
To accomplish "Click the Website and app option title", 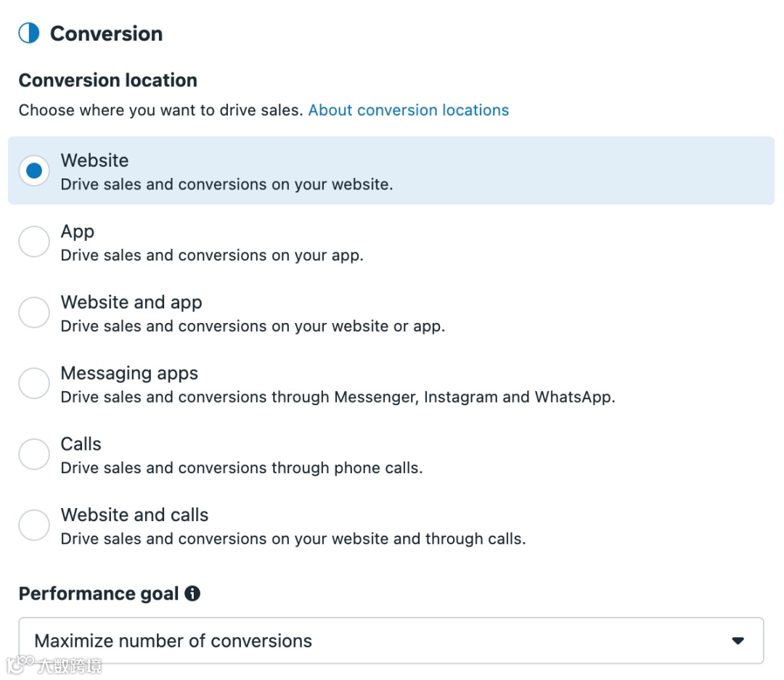I will tap(131, 303).
